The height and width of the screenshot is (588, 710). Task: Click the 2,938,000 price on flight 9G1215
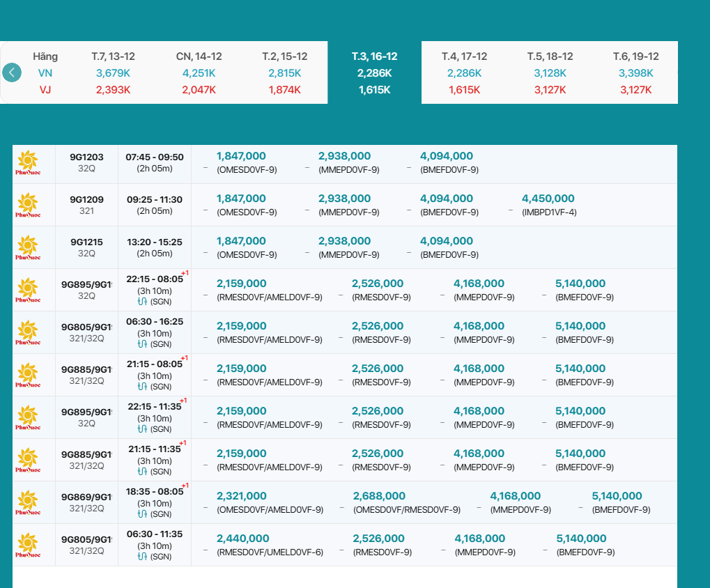[x=344, y=241]
